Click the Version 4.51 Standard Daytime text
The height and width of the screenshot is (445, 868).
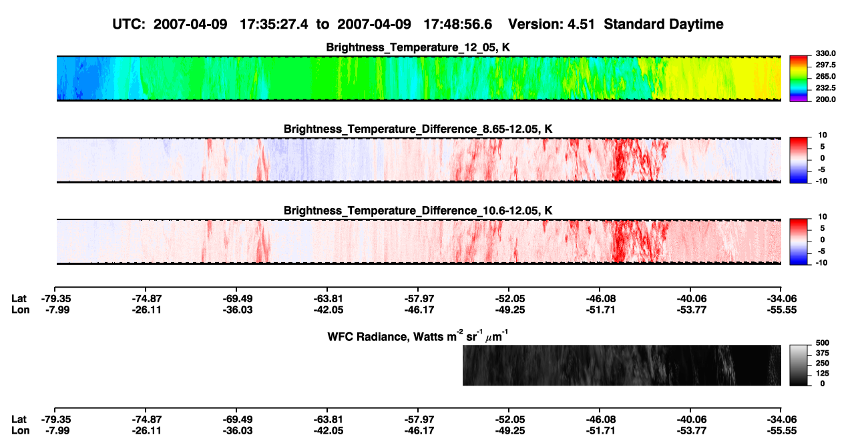[x=616, y=24]
